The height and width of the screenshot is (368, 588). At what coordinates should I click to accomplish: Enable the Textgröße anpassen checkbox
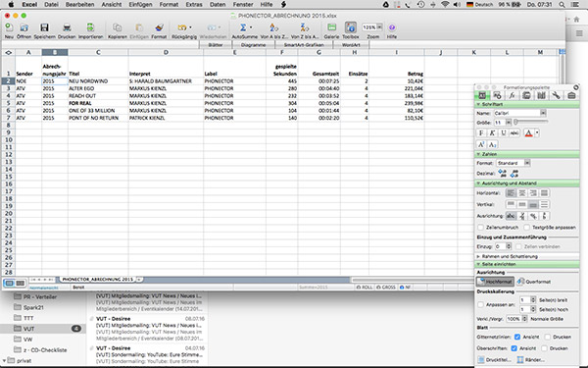(x=527, y=228)
